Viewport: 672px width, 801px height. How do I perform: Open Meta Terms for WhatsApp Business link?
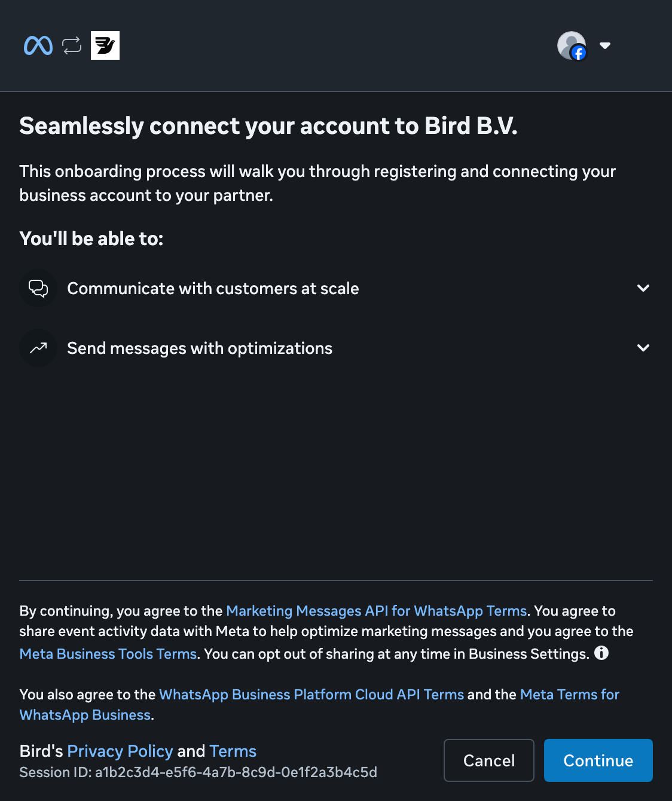click(319, 705)
